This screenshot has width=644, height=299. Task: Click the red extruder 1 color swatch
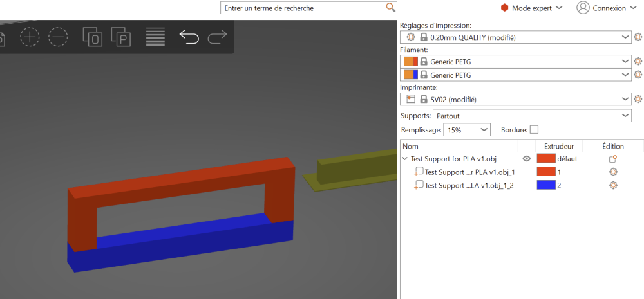point(546,172)
